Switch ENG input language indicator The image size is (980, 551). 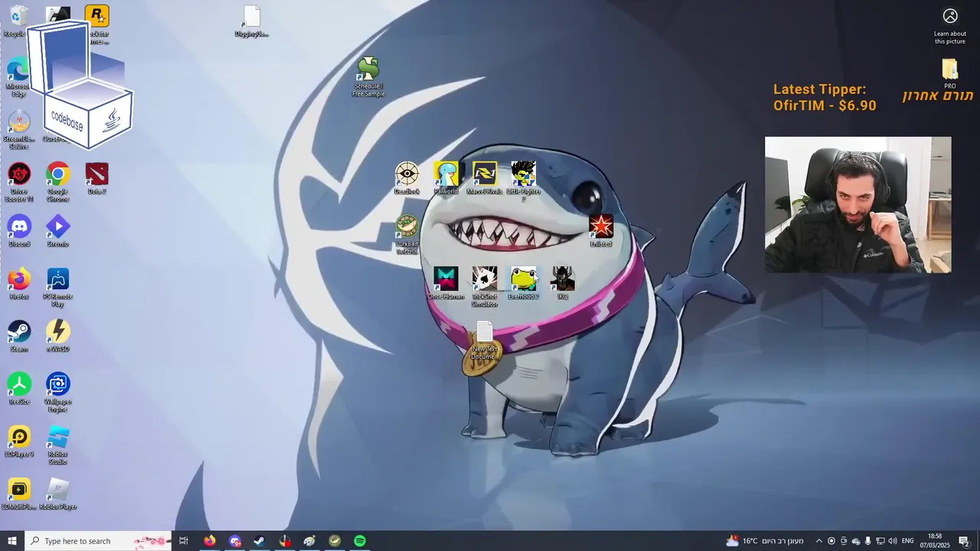point(908,541)
